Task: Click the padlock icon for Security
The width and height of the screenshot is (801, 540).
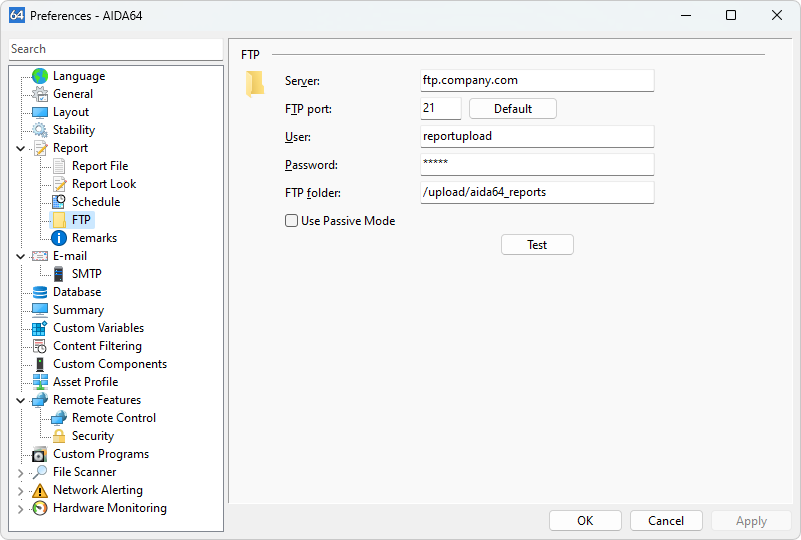Action: tap(59, 436)
